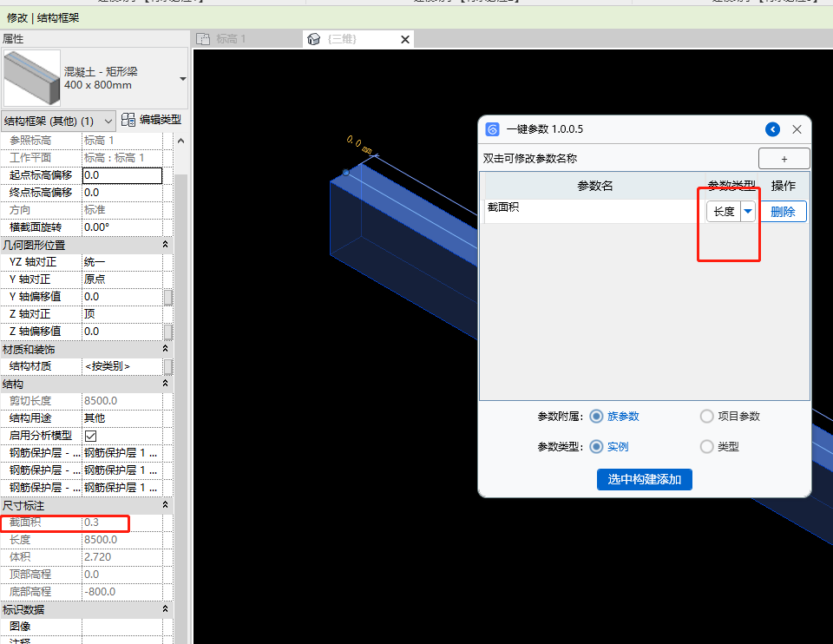The width and height of the screenshot is (833, 644).
Task: Select the 类型 radio button
Action: tap(707, 447)
